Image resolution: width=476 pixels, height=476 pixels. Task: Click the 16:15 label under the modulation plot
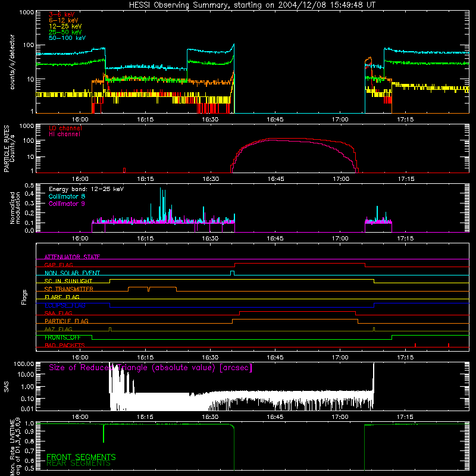[145, 239]
